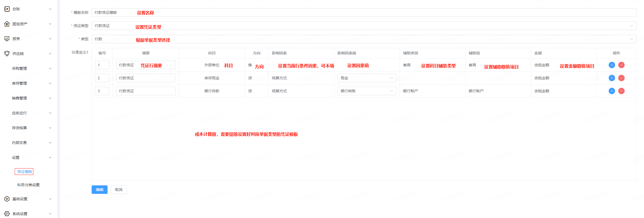The width and height of the screenshot is (644, 218).
Task: Open the 银行转账 factor value dropdown
Action: coord(366,91)
